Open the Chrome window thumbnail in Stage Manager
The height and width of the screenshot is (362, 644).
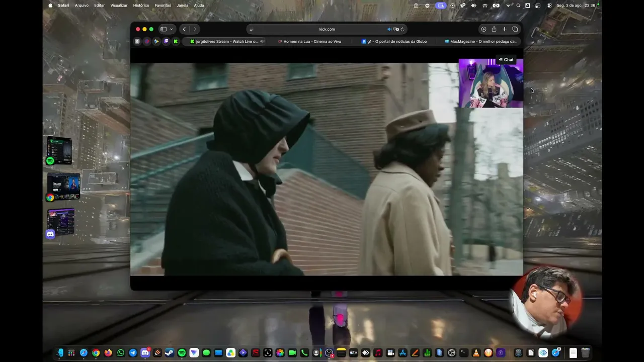tap(63, 187)
